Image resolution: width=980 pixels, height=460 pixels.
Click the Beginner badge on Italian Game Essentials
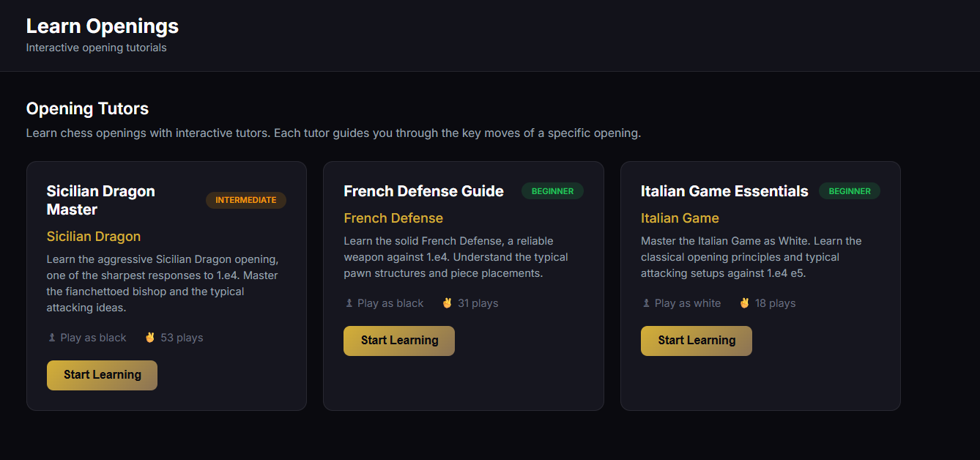pyautogui.click(x=850, y=191)
